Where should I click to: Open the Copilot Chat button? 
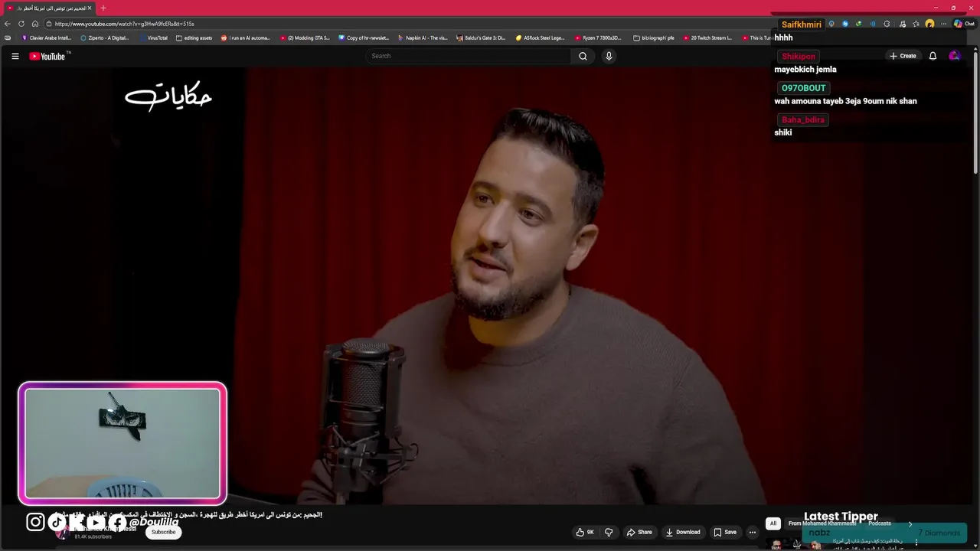click(x=964, y=24)
